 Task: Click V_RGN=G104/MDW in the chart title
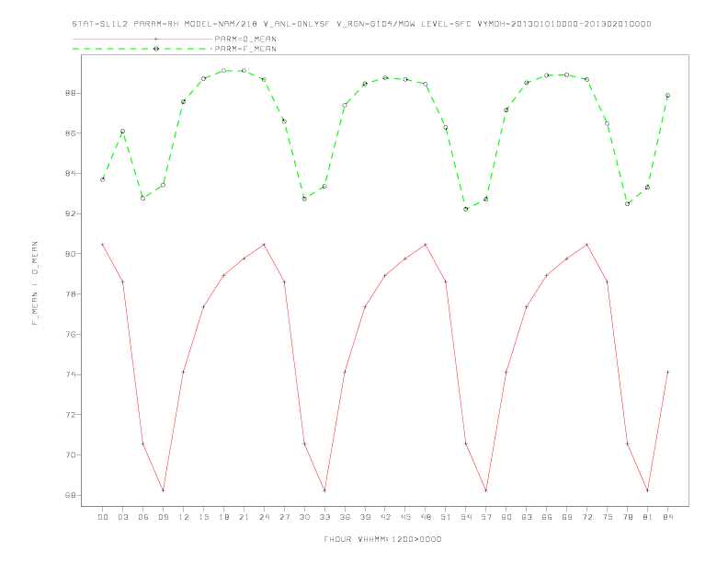376,24
